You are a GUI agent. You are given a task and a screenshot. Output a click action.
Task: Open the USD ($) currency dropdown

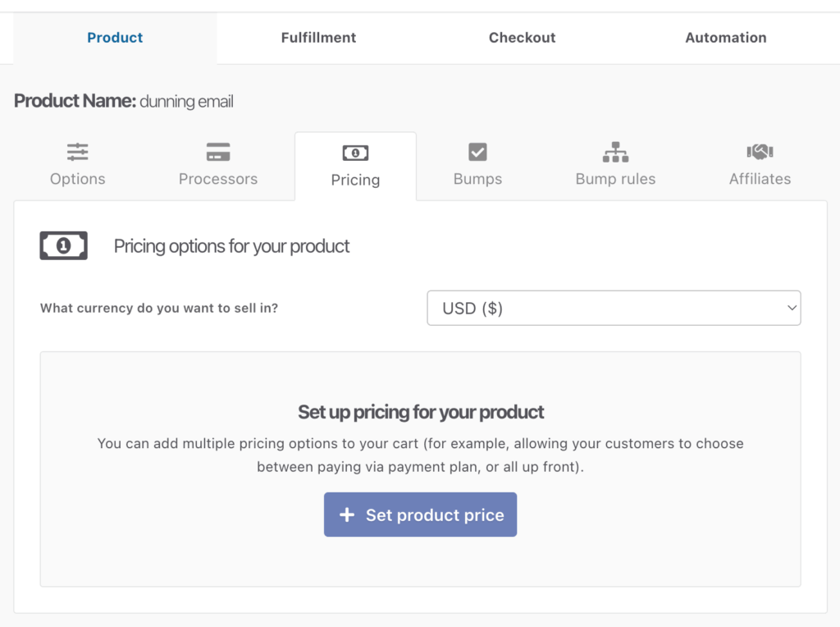coord(613,308)
